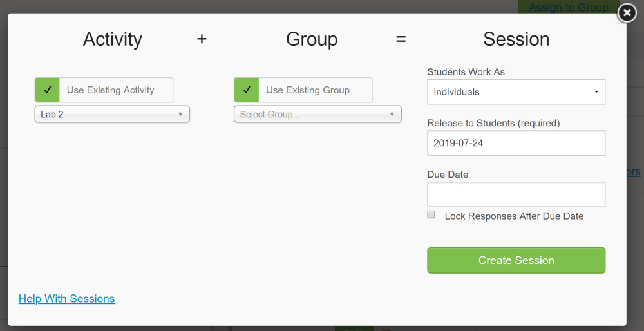Close the session dialog with X icon

click(x=627, y=13)
